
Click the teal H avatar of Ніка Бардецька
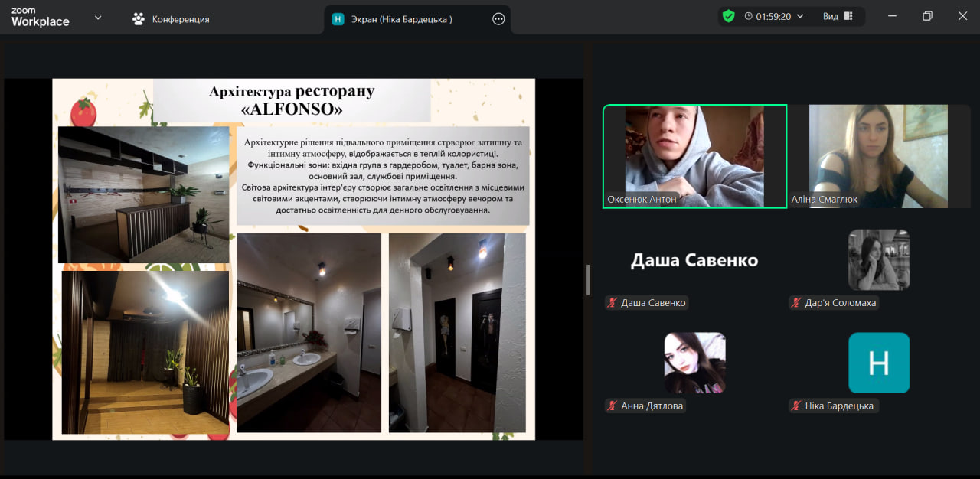point(878,363)
